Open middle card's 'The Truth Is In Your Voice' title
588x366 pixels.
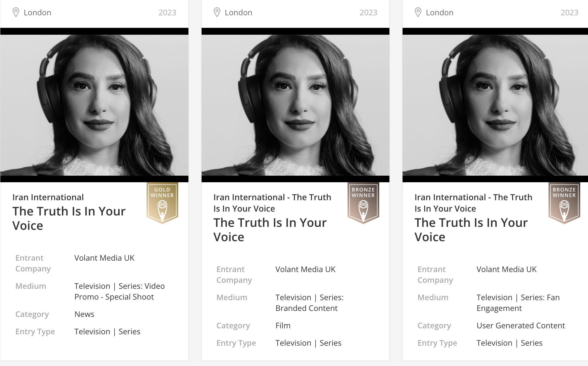pyautogui.click(x=270, y=230)
